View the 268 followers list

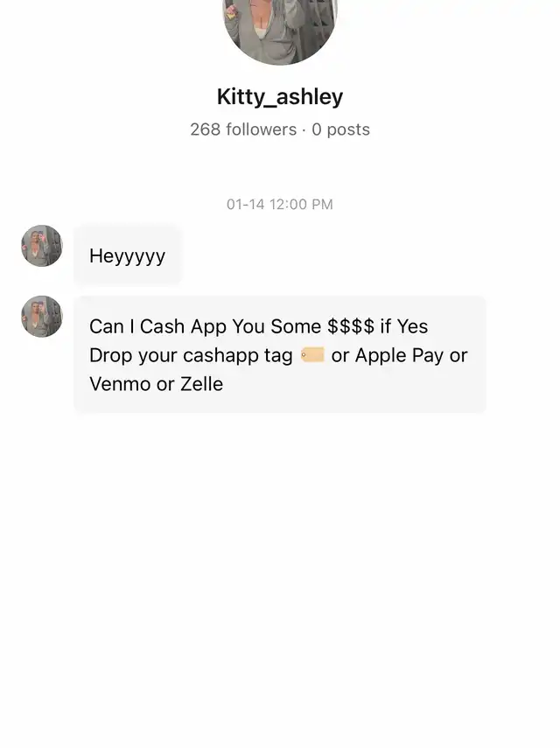point(243,129)
